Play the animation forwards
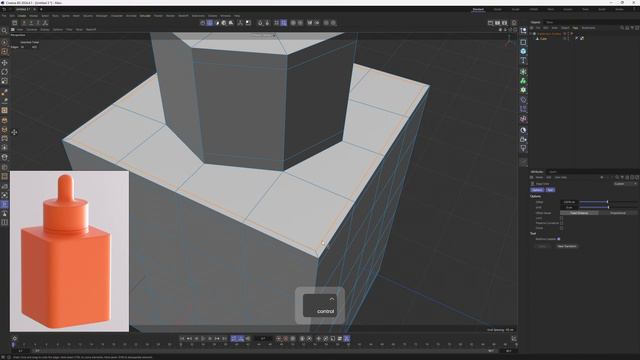 click(x=203, y=338)
